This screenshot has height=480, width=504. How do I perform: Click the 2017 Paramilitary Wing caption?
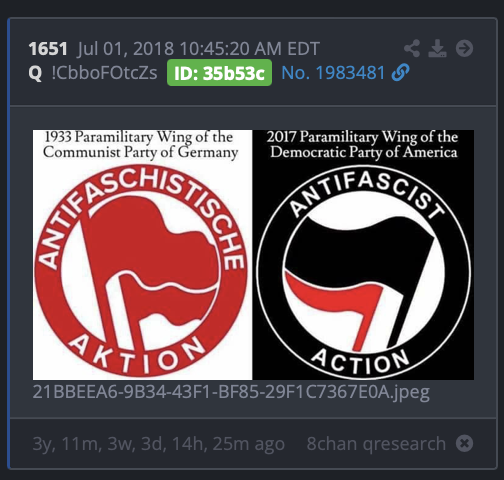(x=363, y=144)
